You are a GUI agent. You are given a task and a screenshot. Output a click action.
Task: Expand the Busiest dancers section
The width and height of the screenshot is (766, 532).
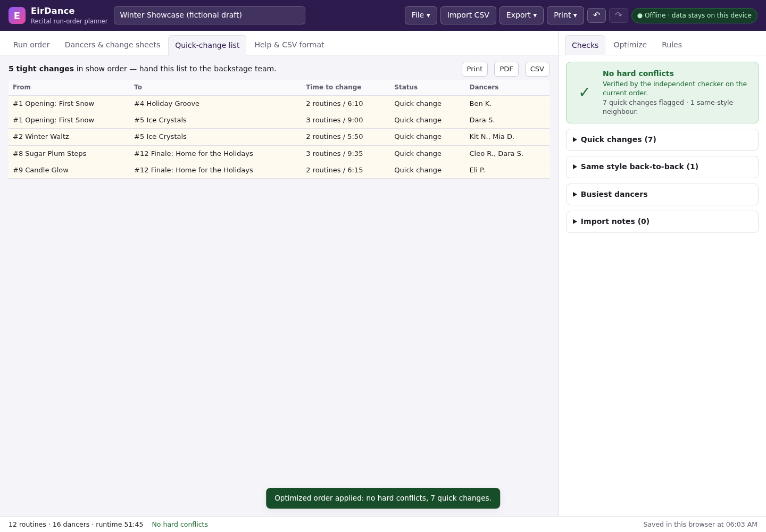(662, 194)
